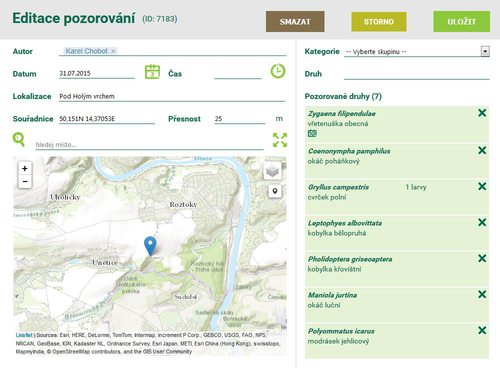Click the Druh species input field
The image size is (500, 368).
coord(417,74)
